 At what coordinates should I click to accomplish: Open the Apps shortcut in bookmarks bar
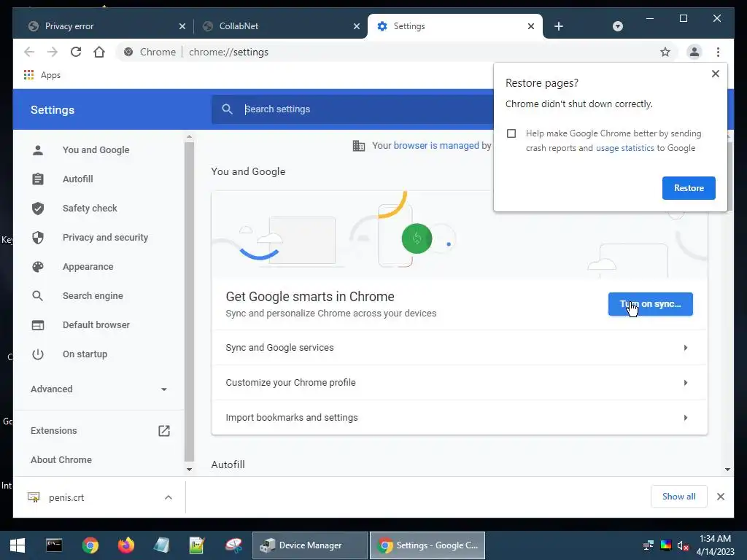(x=42, y=75)
